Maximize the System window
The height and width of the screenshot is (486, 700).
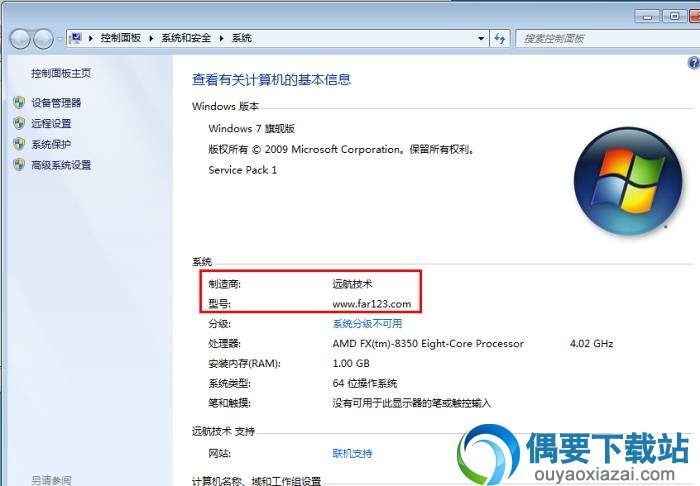pos(674,17)
